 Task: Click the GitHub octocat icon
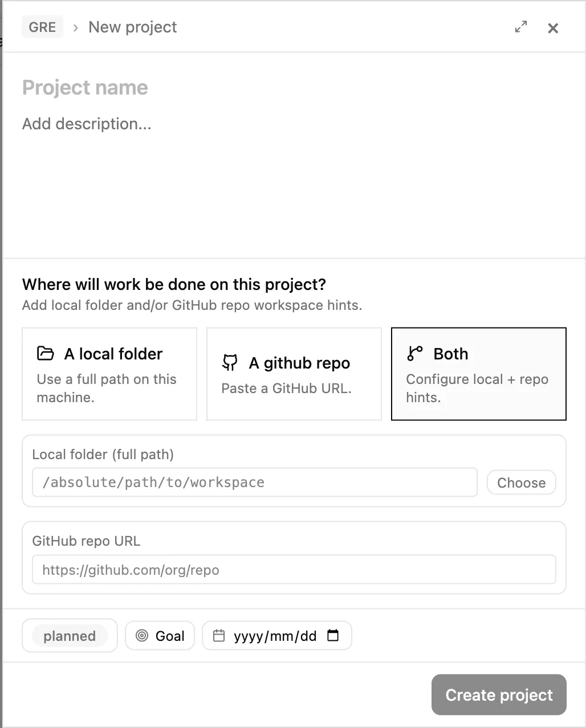pos(230,363)
